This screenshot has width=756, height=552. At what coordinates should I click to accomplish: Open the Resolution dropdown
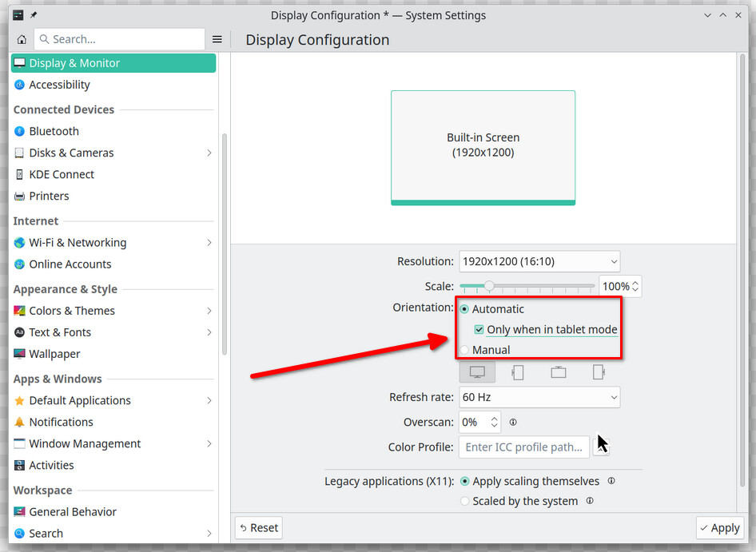(539, 261)
